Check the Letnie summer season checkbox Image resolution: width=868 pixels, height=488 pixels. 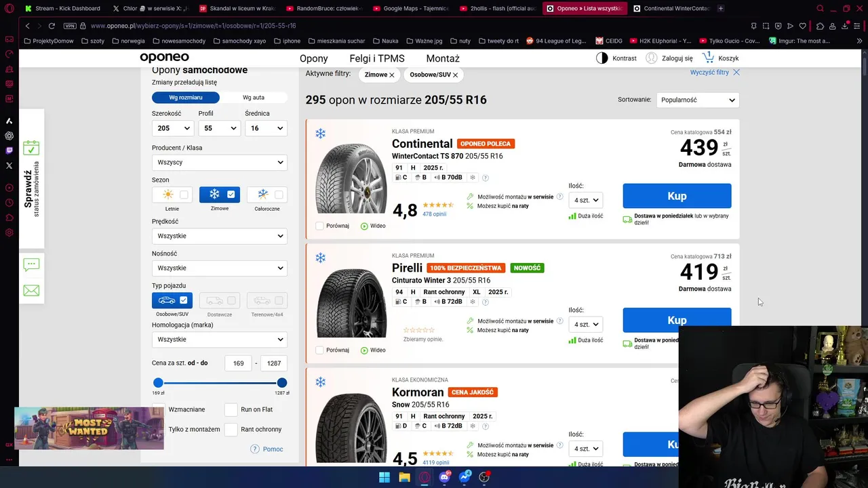point(184,195)
